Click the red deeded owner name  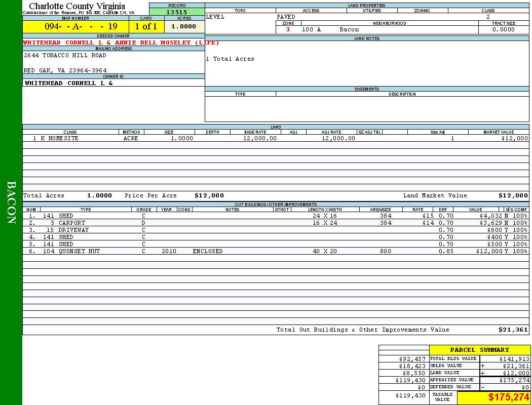click(x=121, y=43)
